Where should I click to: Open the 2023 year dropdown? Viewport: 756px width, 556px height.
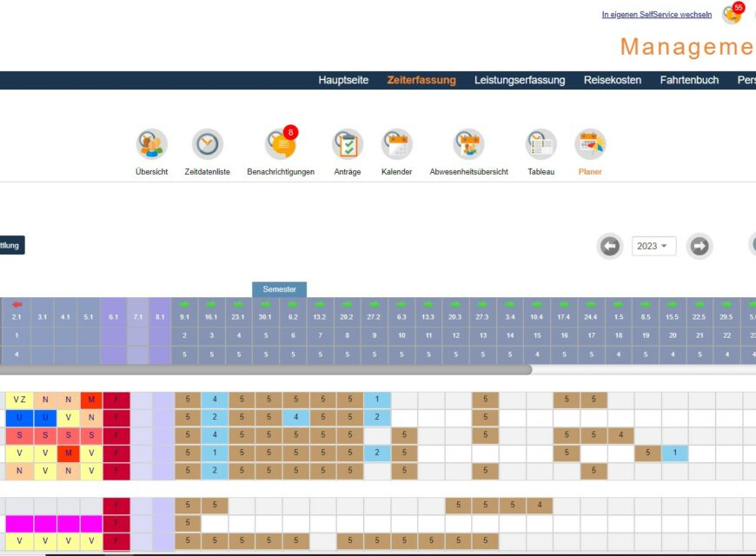coord(653,246)
